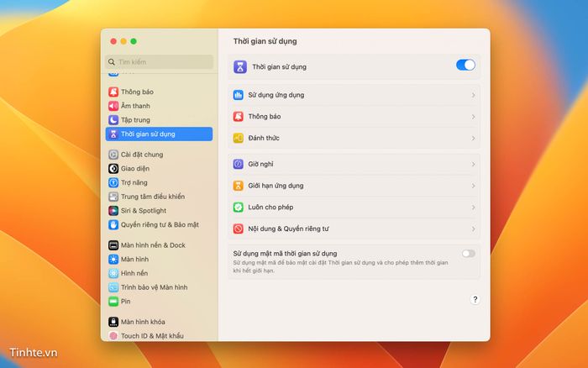The height and width of the screenshot is (368, 588).
Task: Click the red window close button
Action: [x=113, y=41]
